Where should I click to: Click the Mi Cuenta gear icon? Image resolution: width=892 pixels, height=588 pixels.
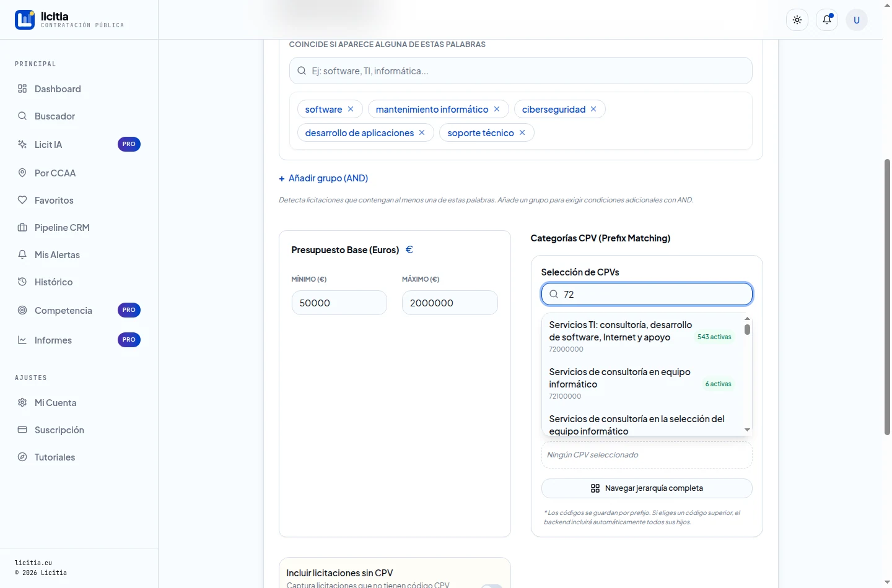tap(22, 402)
